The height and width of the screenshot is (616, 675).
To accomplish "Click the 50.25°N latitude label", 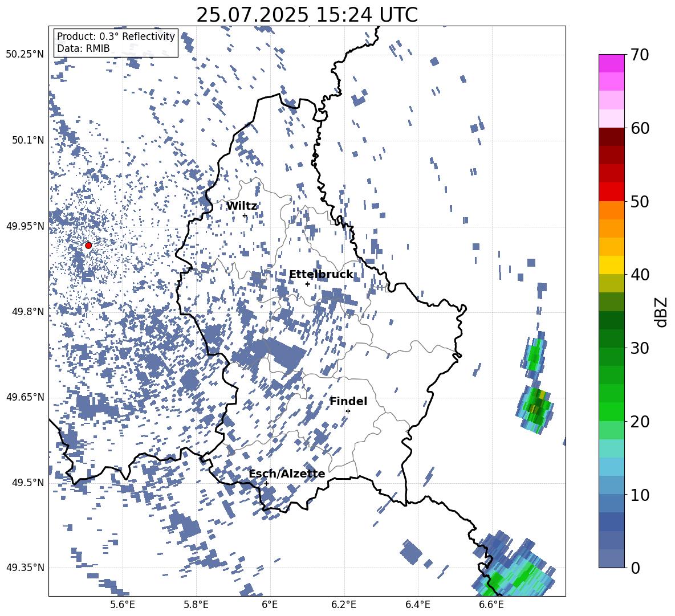I will 25,54.
